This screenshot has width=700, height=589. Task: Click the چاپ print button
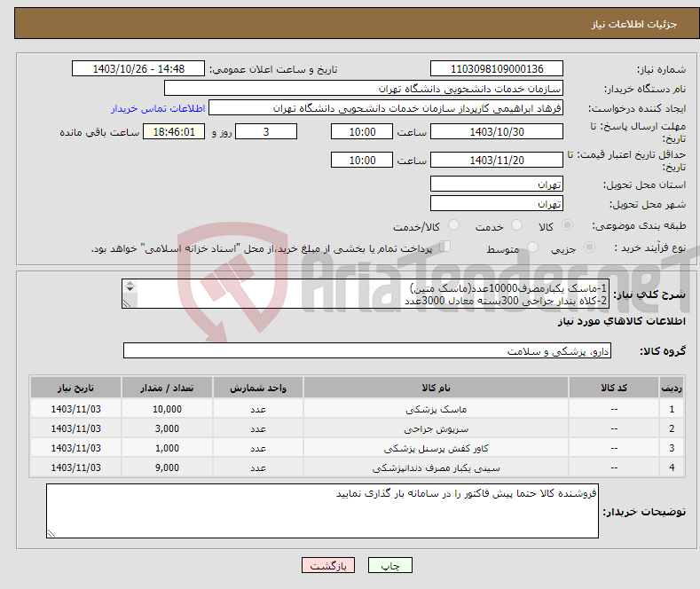[x=390, y=565]
